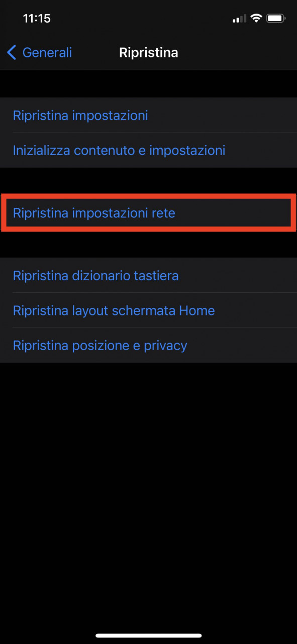Tap the battery indicator icon
Image resolution: width=297 pixels, height=644 pixels.
click(x=276, y=19)
